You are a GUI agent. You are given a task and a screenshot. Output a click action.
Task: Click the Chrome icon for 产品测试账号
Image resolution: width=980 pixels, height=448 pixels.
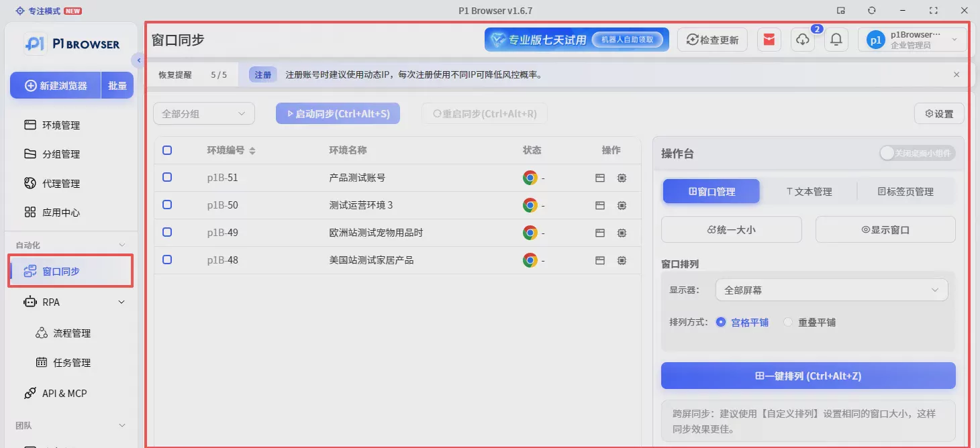coord(530,178)
